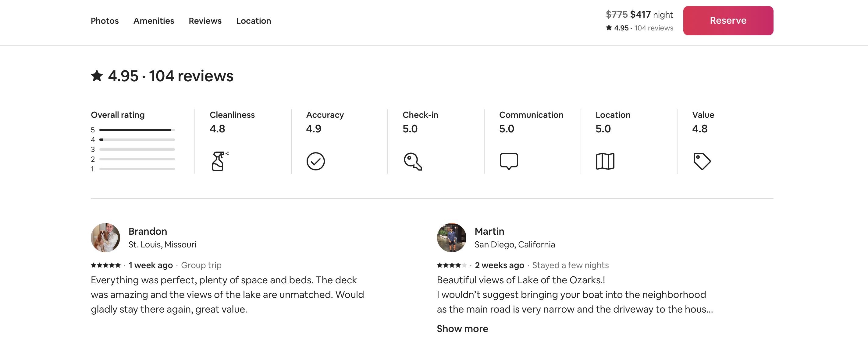Click Brandon's five-star rating icons
The width and height of the screenshot is (868, 350).
pos(105,265)
